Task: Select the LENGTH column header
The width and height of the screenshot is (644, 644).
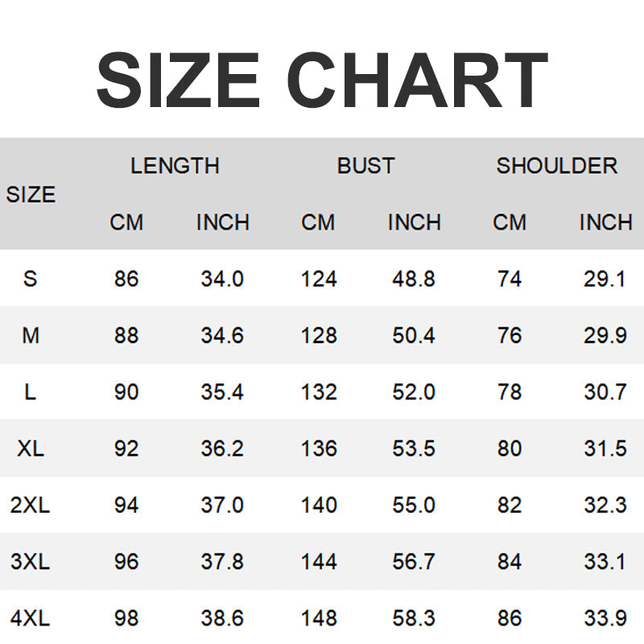Action: 175,166
